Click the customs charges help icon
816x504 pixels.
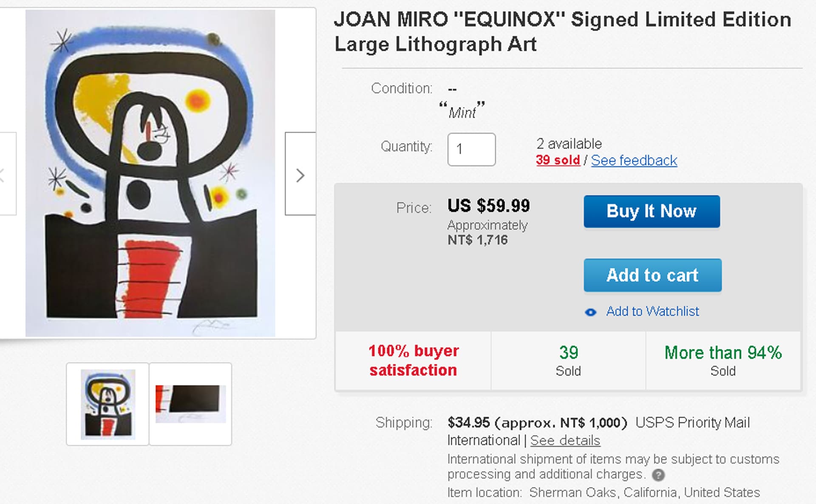pyautogui.click(x=658, y=475)
